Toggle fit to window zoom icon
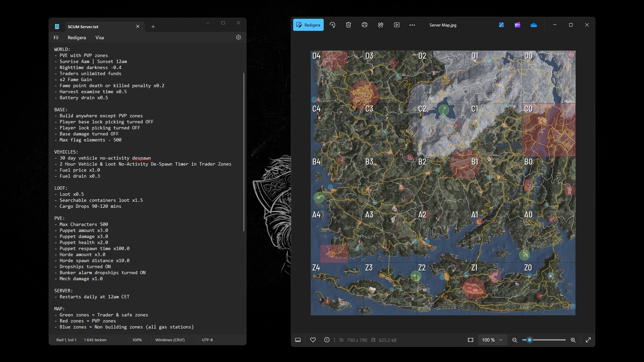The image size is (644, 362). tap(471, 340)
